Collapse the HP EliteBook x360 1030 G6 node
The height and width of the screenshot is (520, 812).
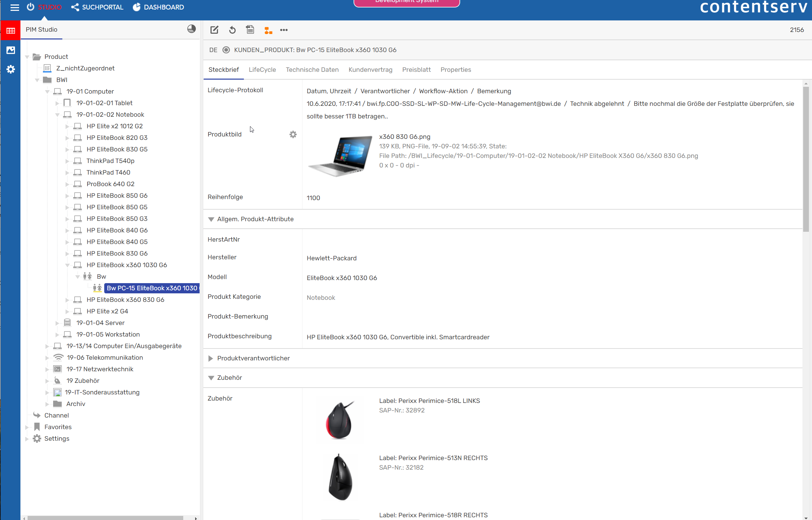coord(67,265)
